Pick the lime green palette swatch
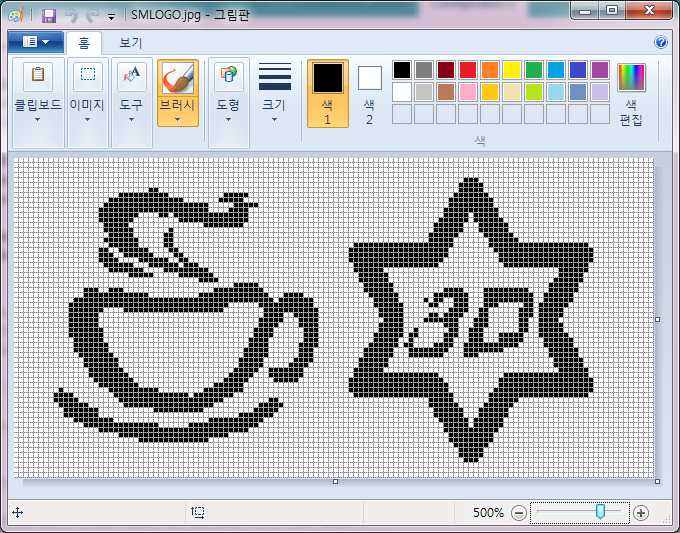Screen dimensions: 680x533 534,92
